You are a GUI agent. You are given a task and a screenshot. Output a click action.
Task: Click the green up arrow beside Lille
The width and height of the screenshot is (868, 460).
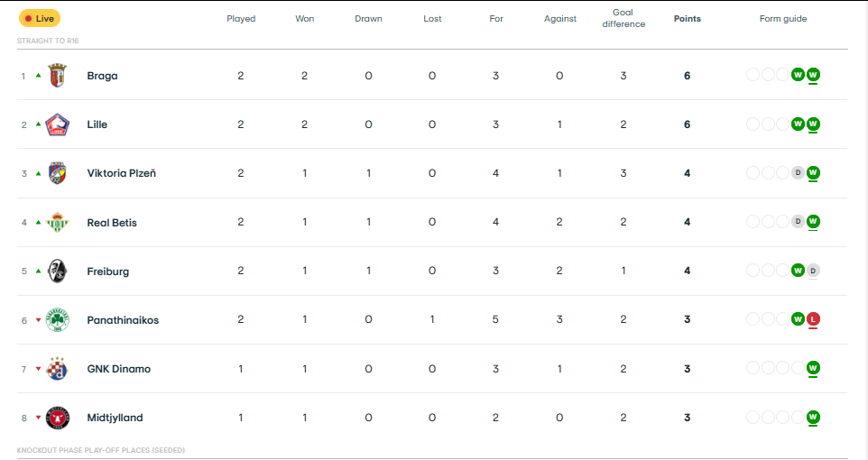38,124
